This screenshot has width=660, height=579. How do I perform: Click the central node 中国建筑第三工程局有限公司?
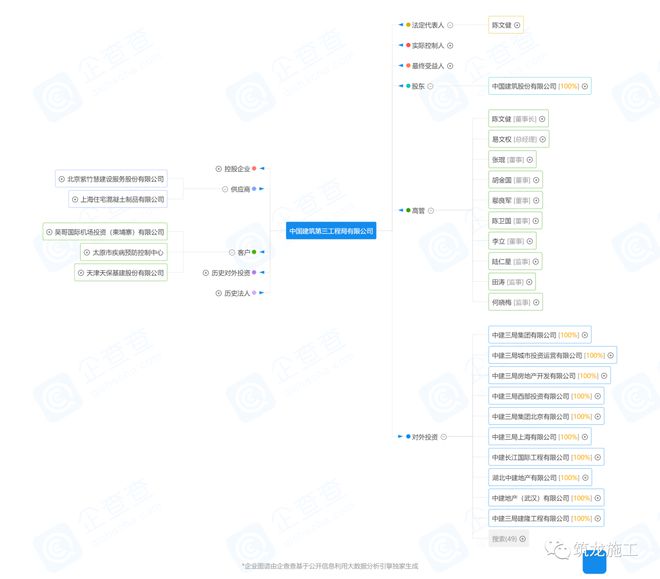coord(331,231)
